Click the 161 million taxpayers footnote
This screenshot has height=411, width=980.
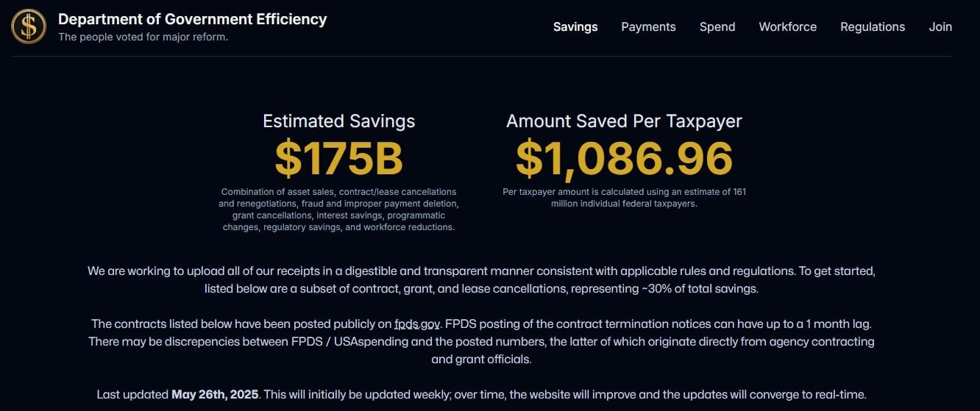[x=624, y=198]
